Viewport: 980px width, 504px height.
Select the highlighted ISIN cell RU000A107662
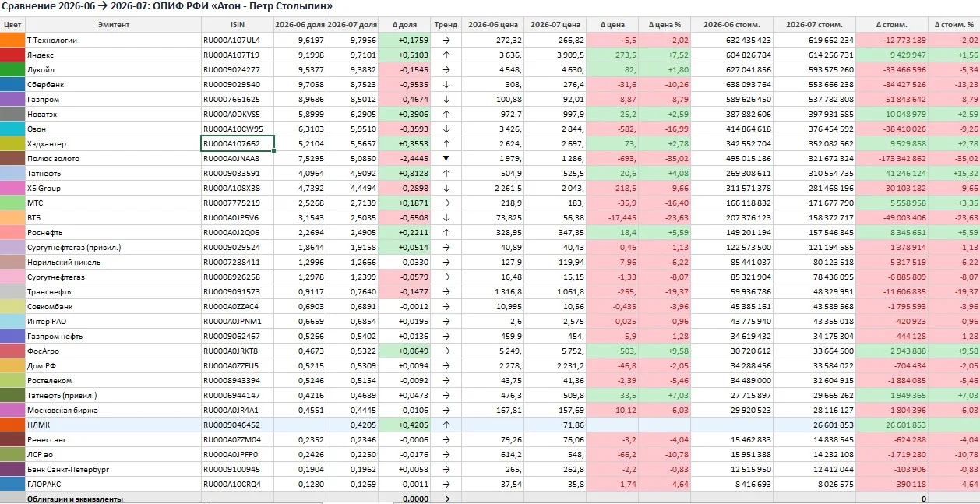point(238,143)
